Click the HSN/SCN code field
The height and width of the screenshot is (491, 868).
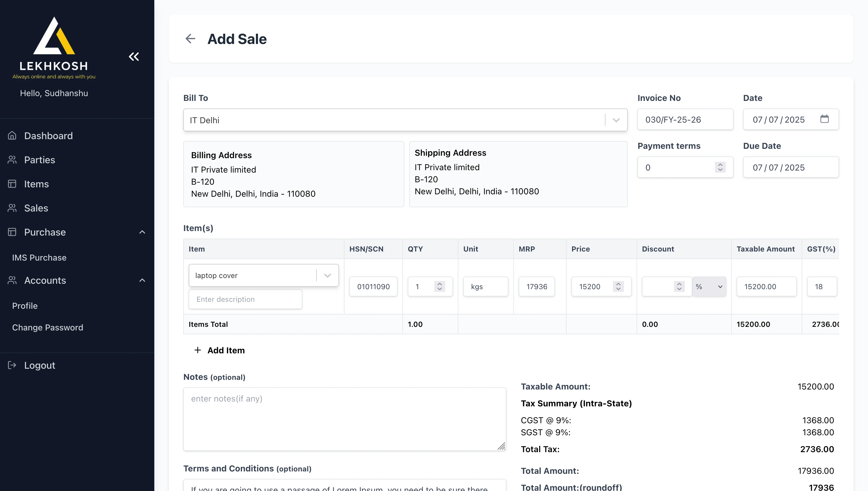coord(373,287)
